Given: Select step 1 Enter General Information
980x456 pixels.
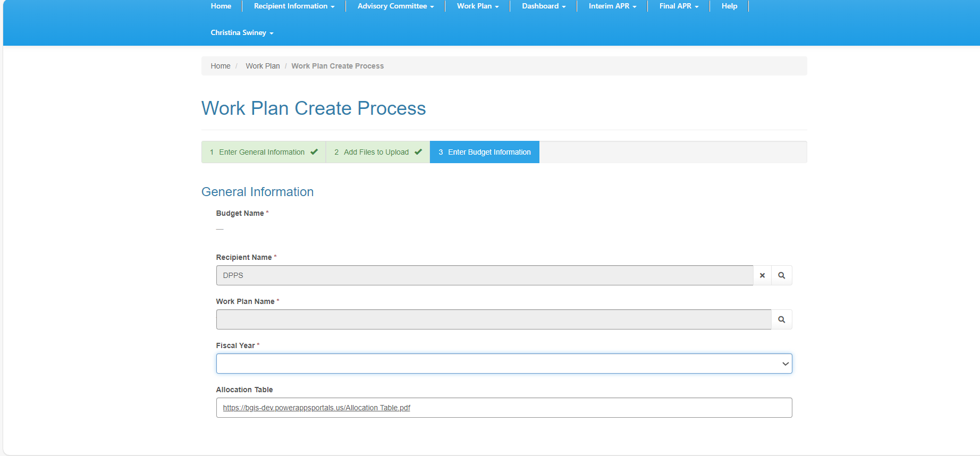Looking at the screenshot, I should click(263, 152).
